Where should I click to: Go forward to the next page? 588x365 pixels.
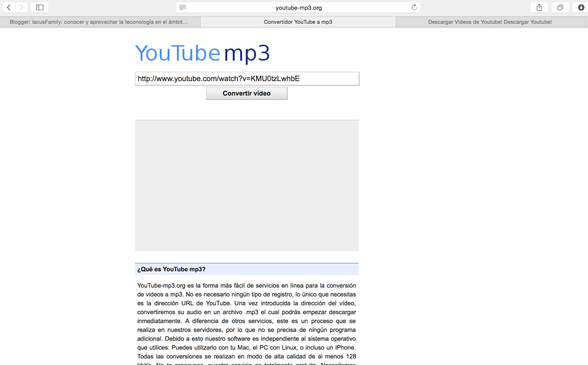[x=22, y=7]
